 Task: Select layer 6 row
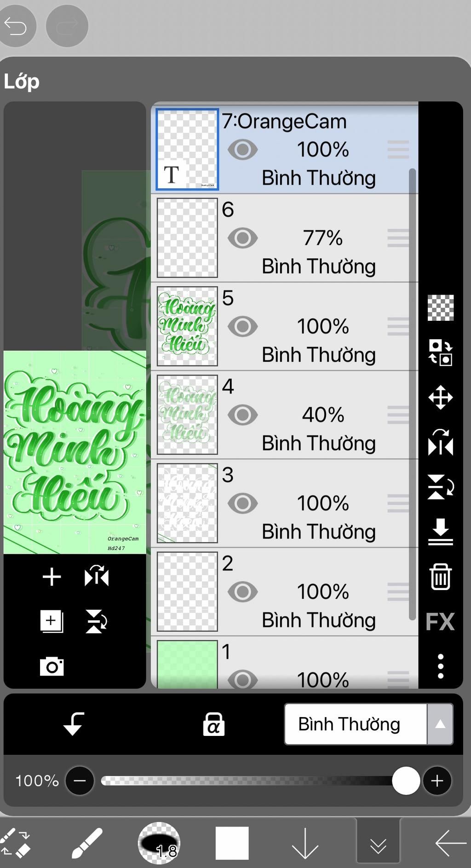coord(284,238)
